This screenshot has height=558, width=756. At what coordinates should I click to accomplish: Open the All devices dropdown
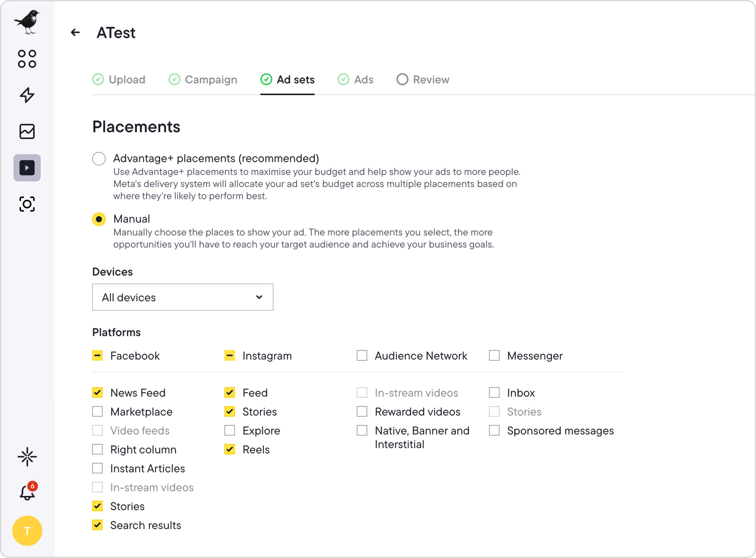point(183,297)
